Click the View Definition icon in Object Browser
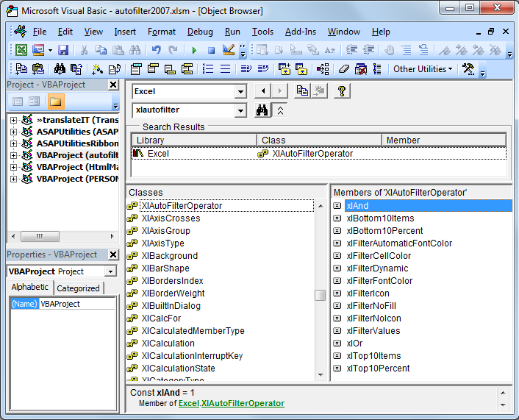The height and width of the screenshot is (420, 519). (x=319, y=90)
